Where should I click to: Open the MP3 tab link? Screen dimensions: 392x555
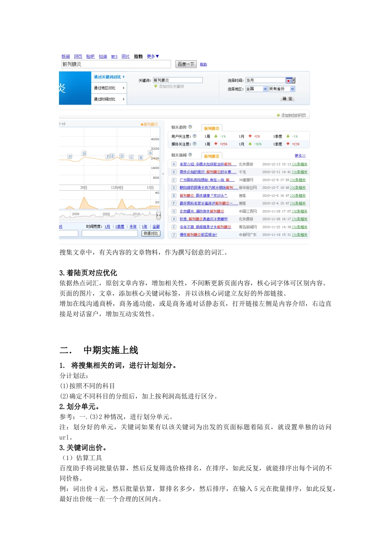click(114, 57)
